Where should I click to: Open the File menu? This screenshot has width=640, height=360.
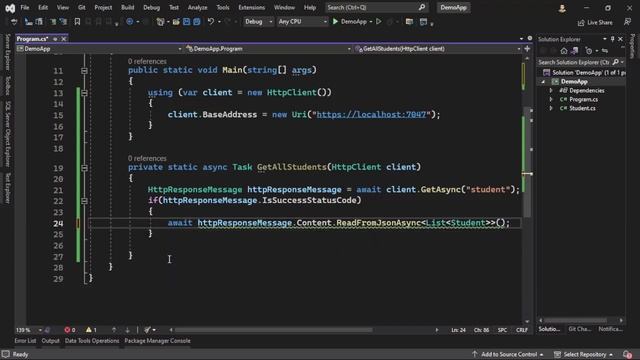coord(25,7)
